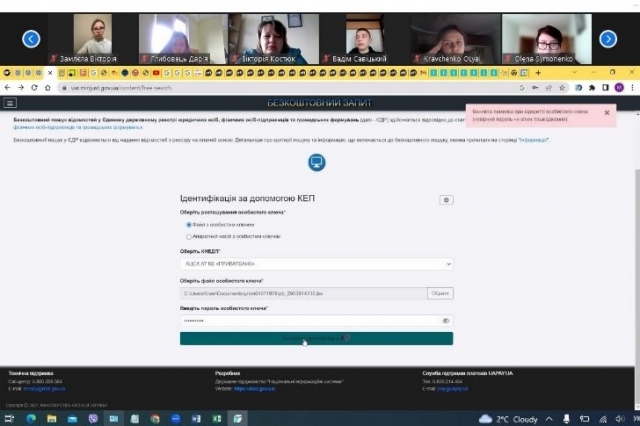
Task: Open Google Chrome from the taskbar
Action: pyautogui.click(x=155, y=419)
